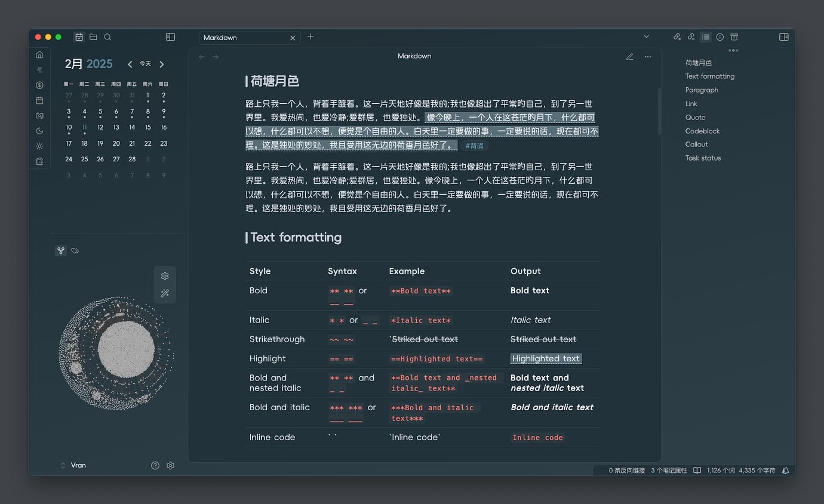Open the file explorer folder icon
The image size is (824, 504).
coord(93,37)
